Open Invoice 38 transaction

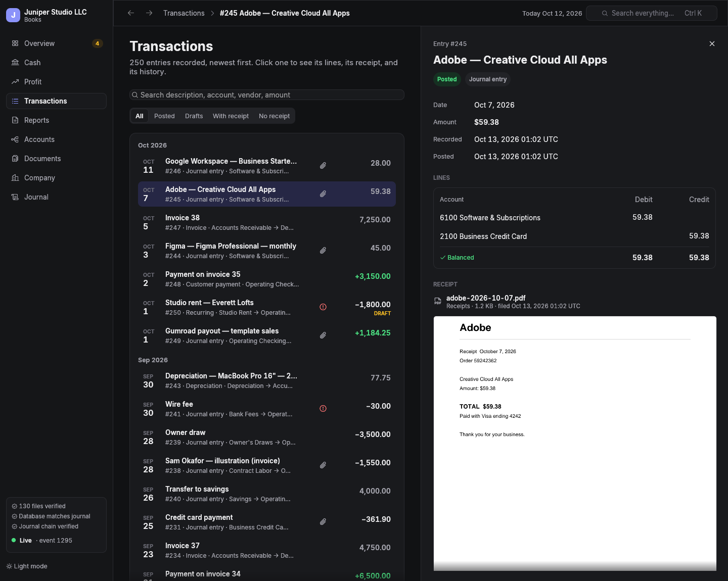click(267, 222)
